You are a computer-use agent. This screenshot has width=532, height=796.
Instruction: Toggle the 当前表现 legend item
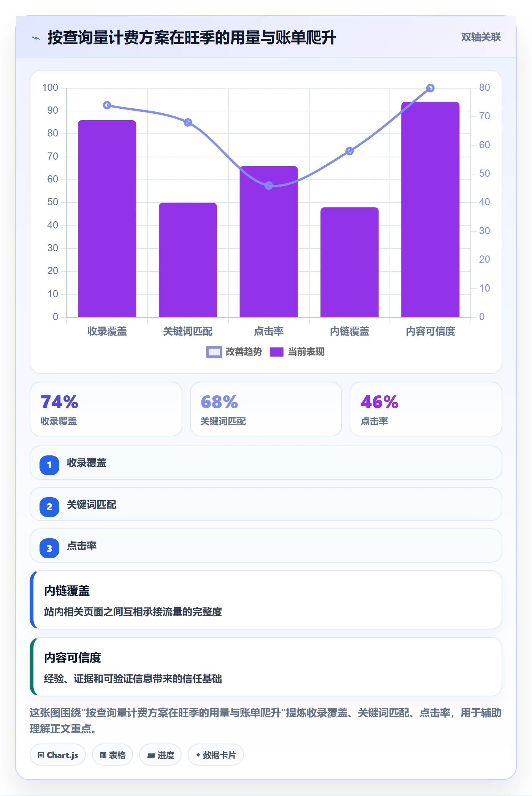[x=297, y=352]
